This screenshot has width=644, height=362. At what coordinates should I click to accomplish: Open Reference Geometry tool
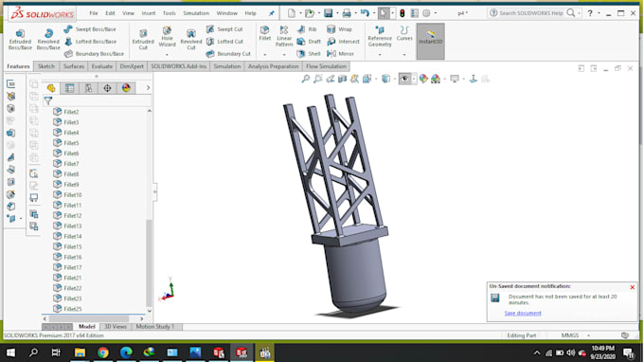[x=380, y=36]
